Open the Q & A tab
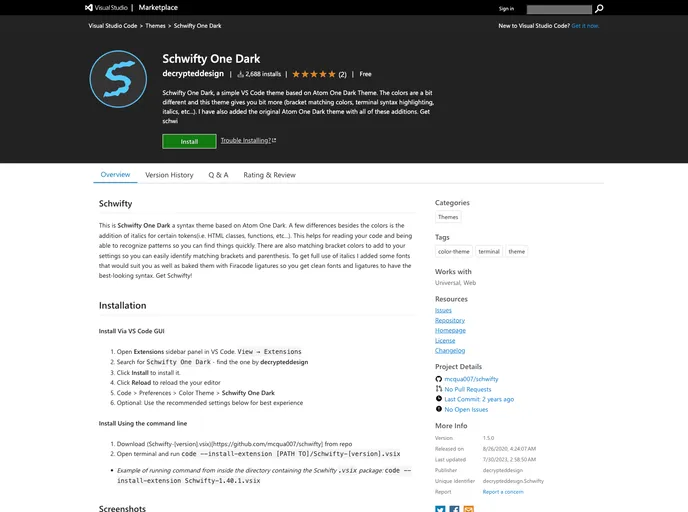The width and height of the screenshot is (688, 512). pyautogui.click(x=218, y=175)
